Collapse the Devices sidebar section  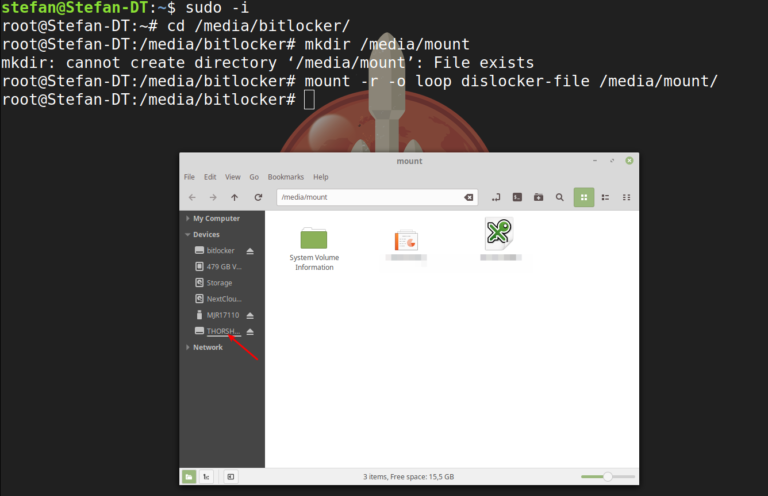pyautogui.click(x=188, y=234)
